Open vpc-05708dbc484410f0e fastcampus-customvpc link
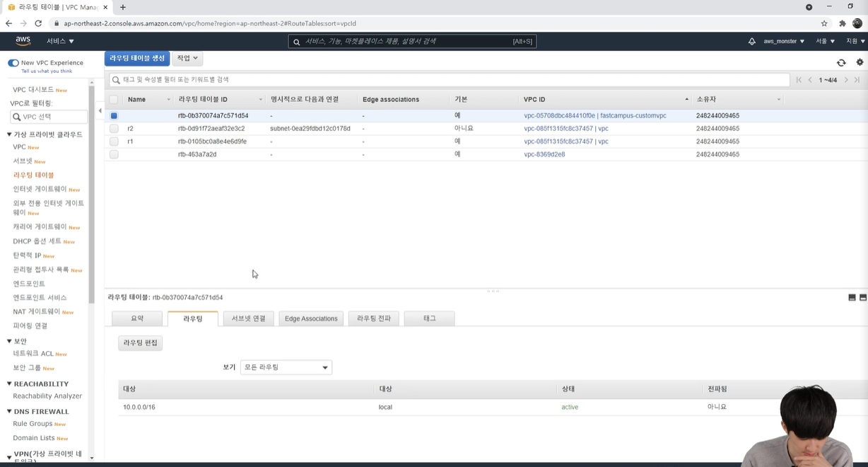 (x=595, y=115)
